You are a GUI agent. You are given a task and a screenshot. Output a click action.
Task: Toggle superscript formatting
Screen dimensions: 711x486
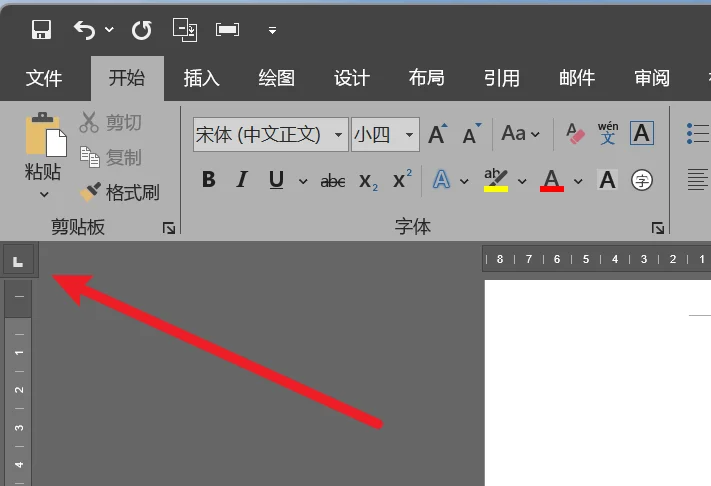pyautogui.click(x=402, y=179)
